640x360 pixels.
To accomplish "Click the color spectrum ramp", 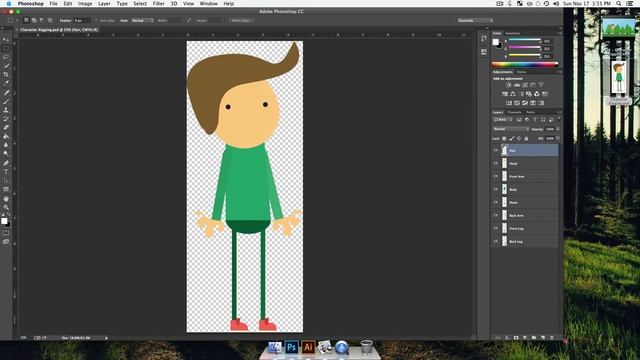I will point(524,64).
